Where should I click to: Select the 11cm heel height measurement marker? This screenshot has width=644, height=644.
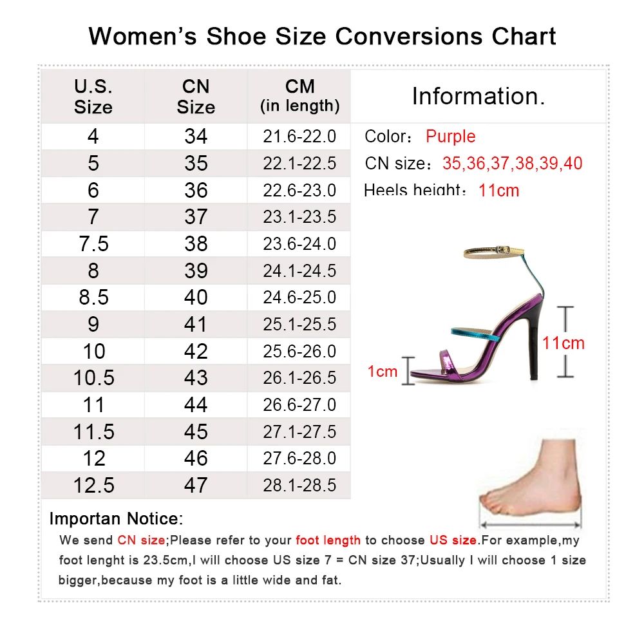point(565,342)
